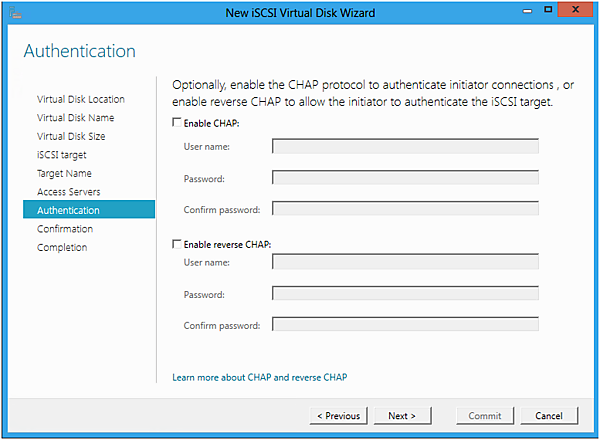Click the reverse CHAP User name field

405,262
